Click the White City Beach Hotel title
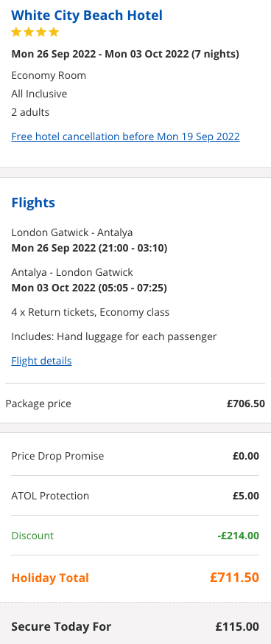Screen dimensions: 271x644 tap(87, 15)
